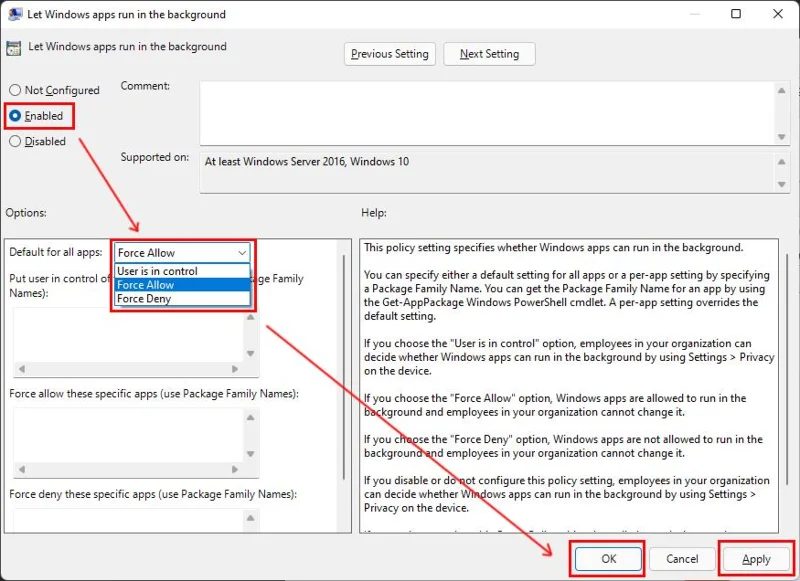Confirm with the OK button
Viewport: 800px width, 581px height.
click(608, 559)
